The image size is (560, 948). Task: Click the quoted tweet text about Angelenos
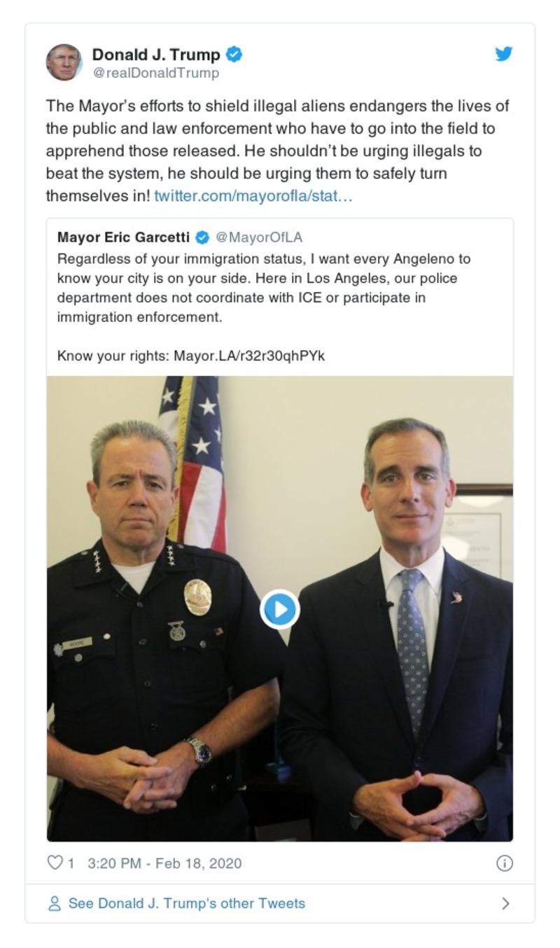click(x=263, y=288)
